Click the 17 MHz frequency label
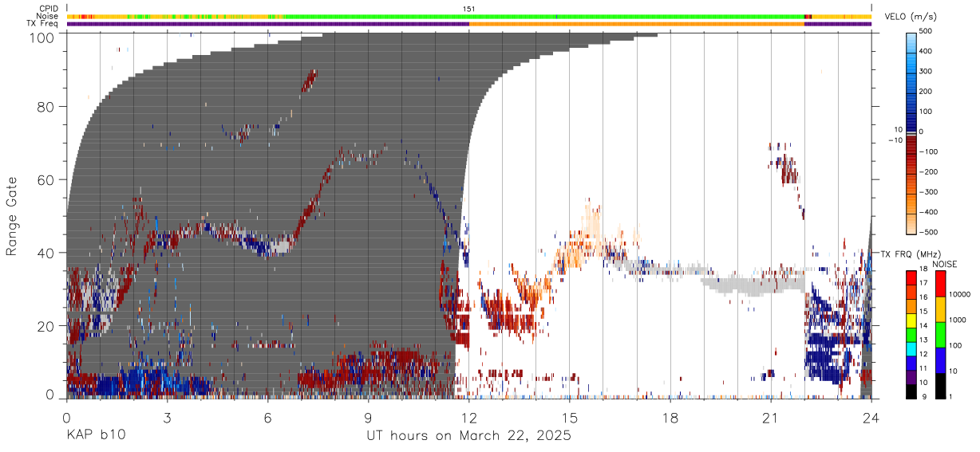 coord(923,284)
